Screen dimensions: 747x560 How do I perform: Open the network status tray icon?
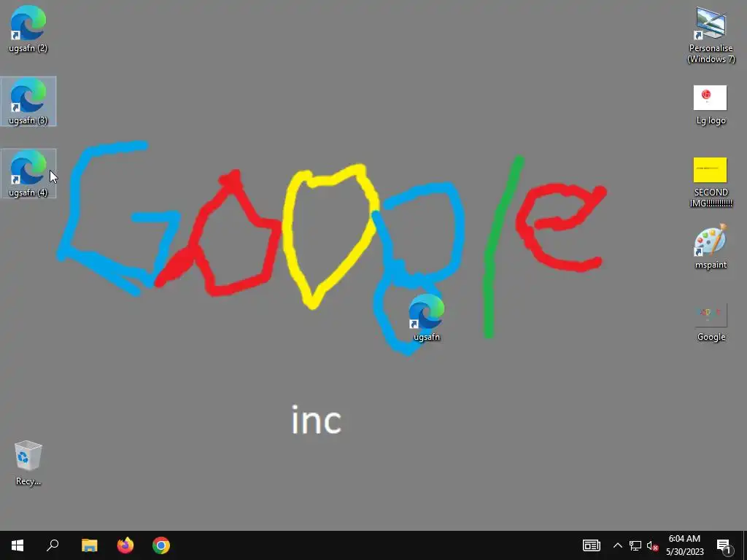pos(635,545)
